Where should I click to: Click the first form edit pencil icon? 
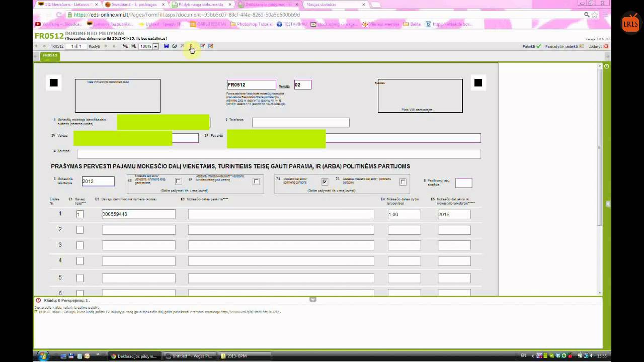click(202, 46)
